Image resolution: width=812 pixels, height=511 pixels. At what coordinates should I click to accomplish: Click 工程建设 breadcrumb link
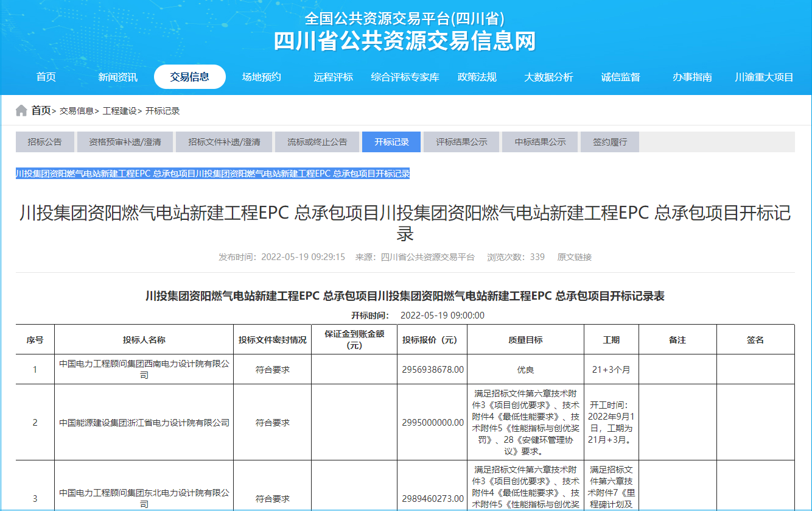(119, 111)
